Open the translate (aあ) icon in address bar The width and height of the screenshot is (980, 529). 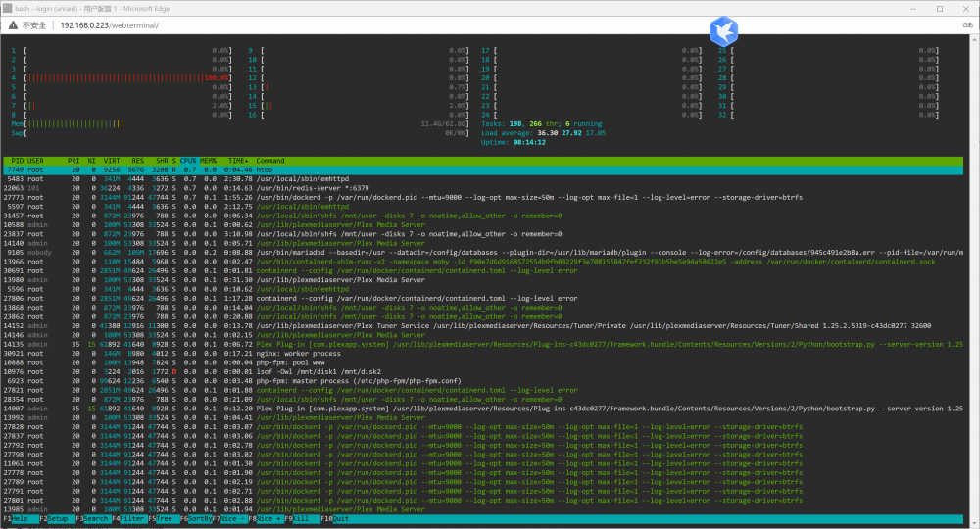pyautogui.click(x=967, y=25)
